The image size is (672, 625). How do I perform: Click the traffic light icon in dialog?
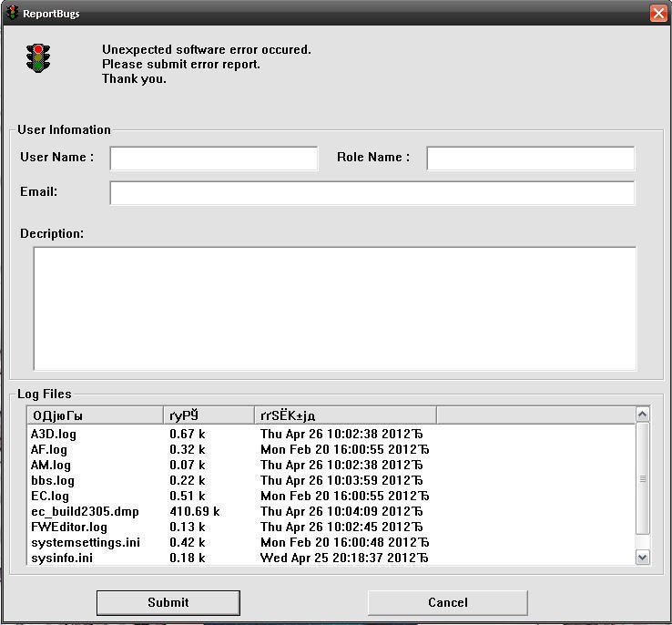[38, 57]
